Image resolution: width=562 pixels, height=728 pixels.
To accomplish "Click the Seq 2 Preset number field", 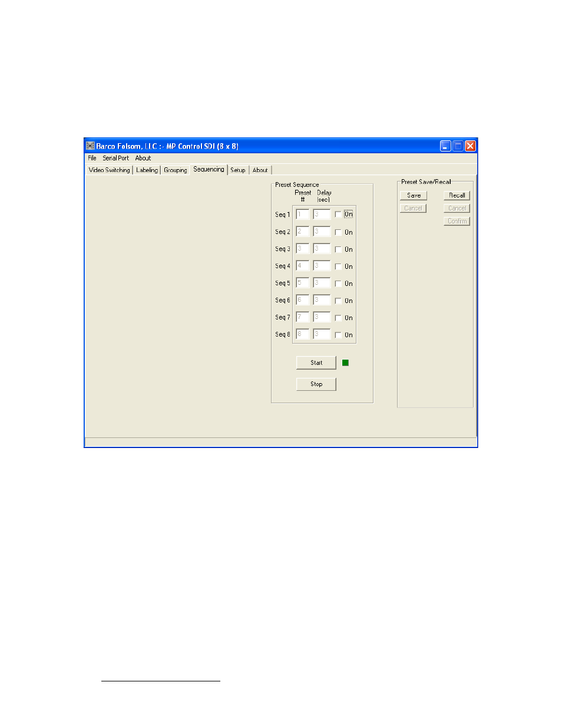I will point(302,231).
